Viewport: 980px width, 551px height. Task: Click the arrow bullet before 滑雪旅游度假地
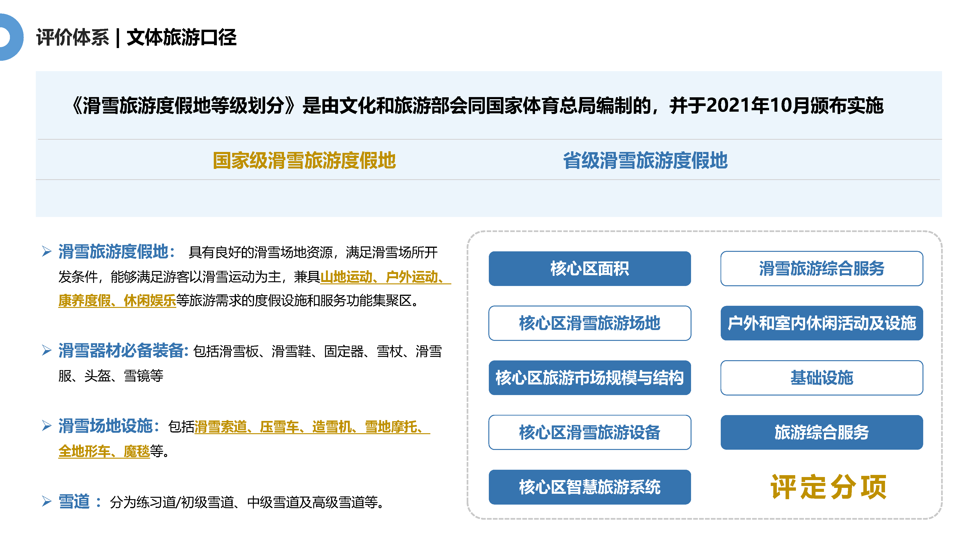click(x=46, y=251)
